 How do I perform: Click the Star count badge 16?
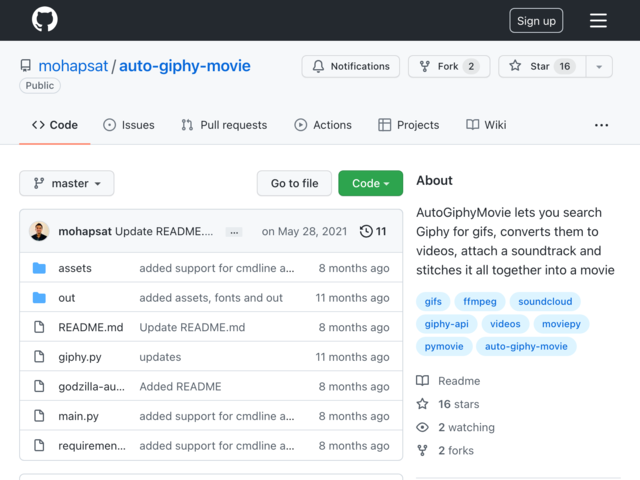pos(565,66)
